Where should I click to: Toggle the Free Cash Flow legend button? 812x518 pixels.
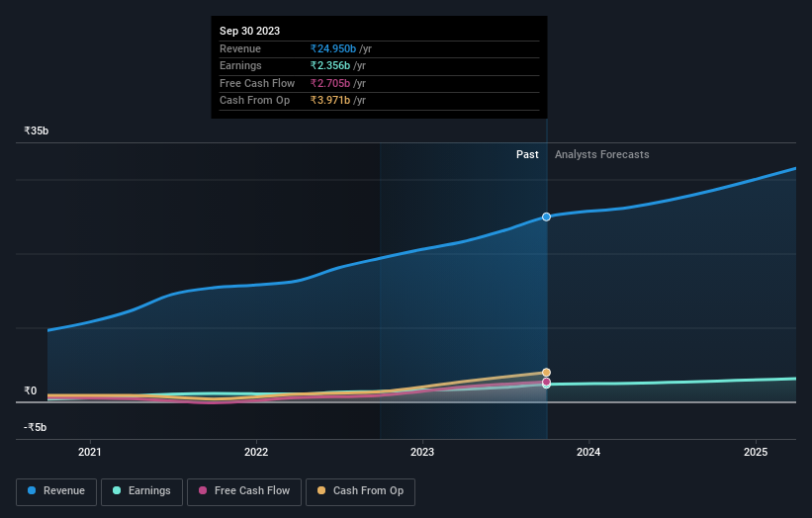pos(244,491)
